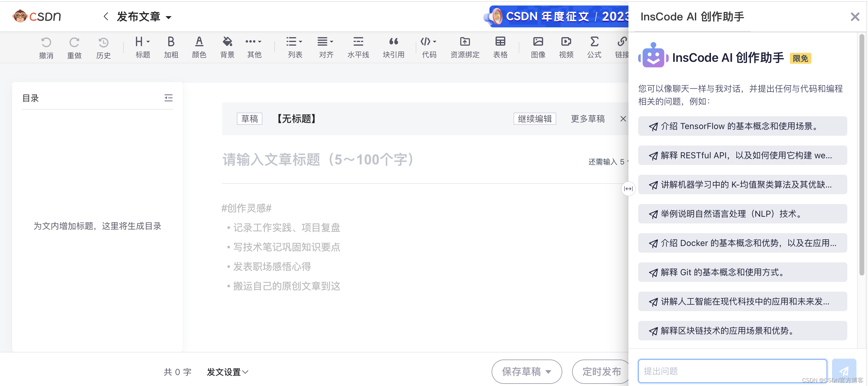
Task: Open the 保存草稿 dropdown arrow
Action: pos(549,372)
